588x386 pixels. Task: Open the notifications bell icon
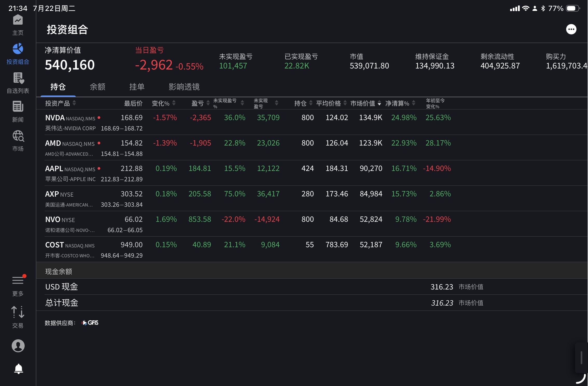click(18, 369)
